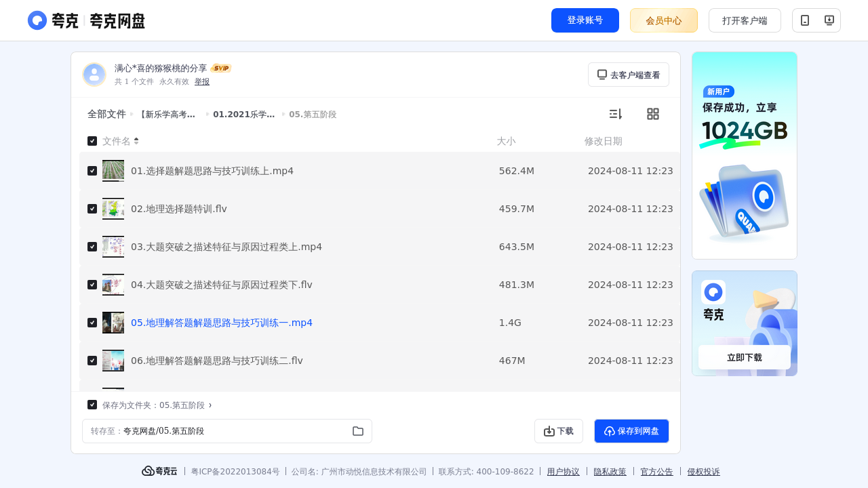This screenshot has height=488, width=868.
Task: Click 05.第五阶段 breadcrumb
Action: 313,115
